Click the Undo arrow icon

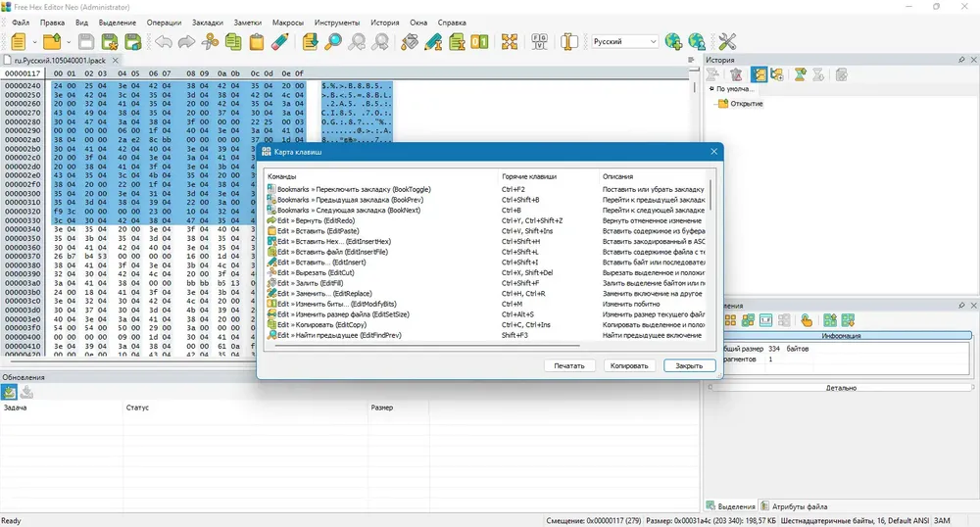pos(164,42)
